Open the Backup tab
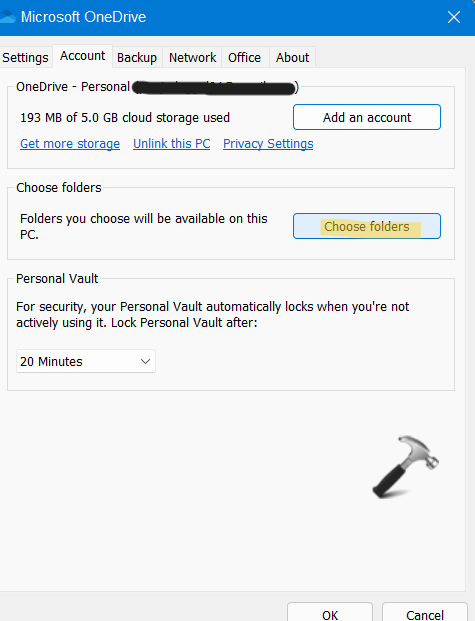Viewport: 475px width, 621px height. pos(137,58)
